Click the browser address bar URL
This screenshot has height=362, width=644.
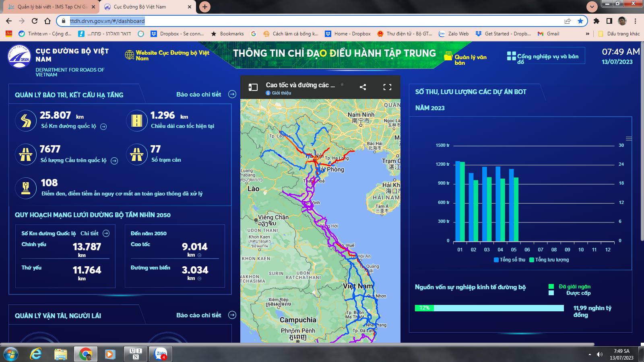point(107,21)
